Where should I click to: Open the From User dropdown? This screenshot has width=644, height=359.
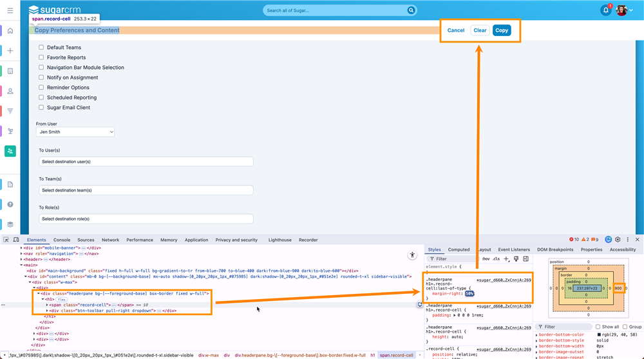75,132
